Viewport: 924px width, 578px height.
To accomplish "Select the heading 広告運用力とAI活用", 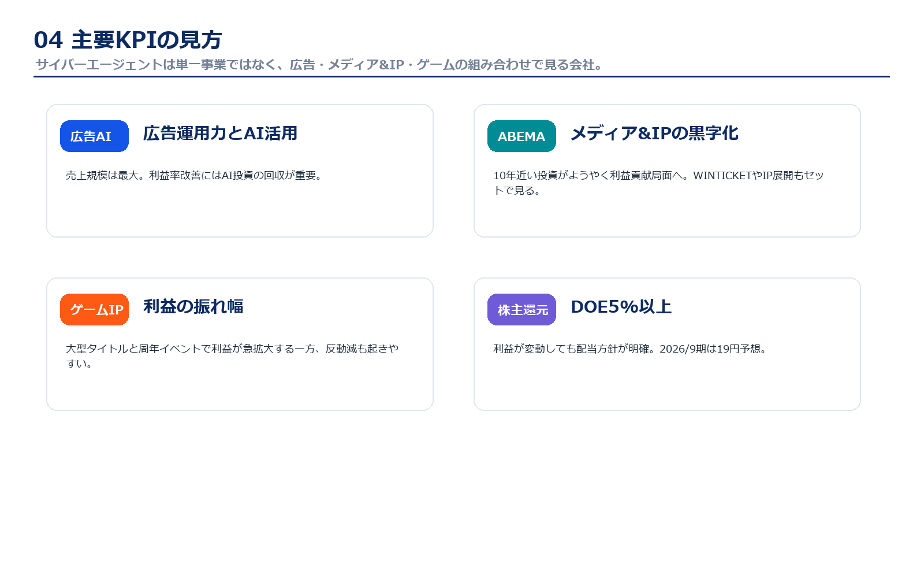I will pyautogui.click(x=220, y=134).
